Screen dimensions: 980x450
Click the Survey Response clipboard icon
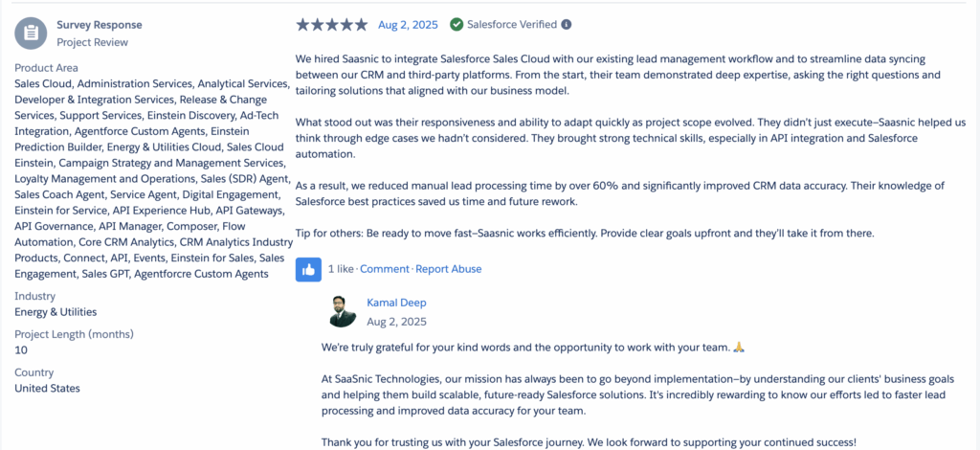[31, 33]
